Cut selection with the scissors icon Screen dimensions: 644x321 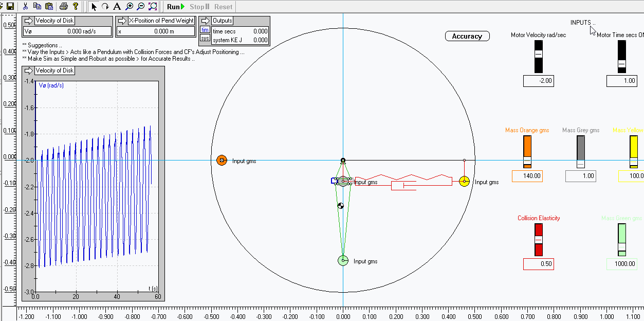25,6
